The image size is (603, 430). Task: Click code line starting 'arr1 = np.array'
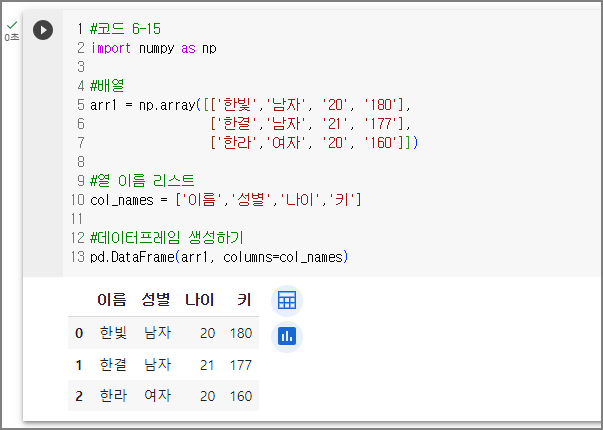[251, 105]
